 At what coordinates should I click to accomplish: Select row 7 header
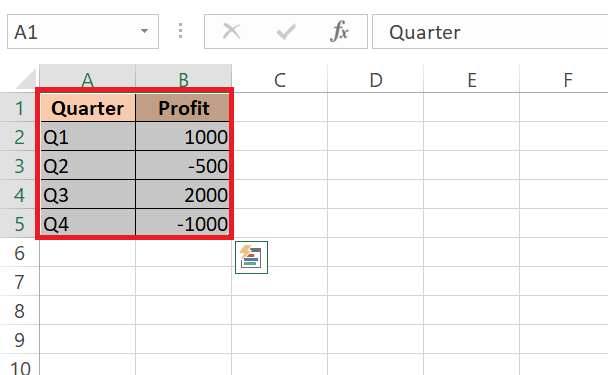[x=19, y=282]
